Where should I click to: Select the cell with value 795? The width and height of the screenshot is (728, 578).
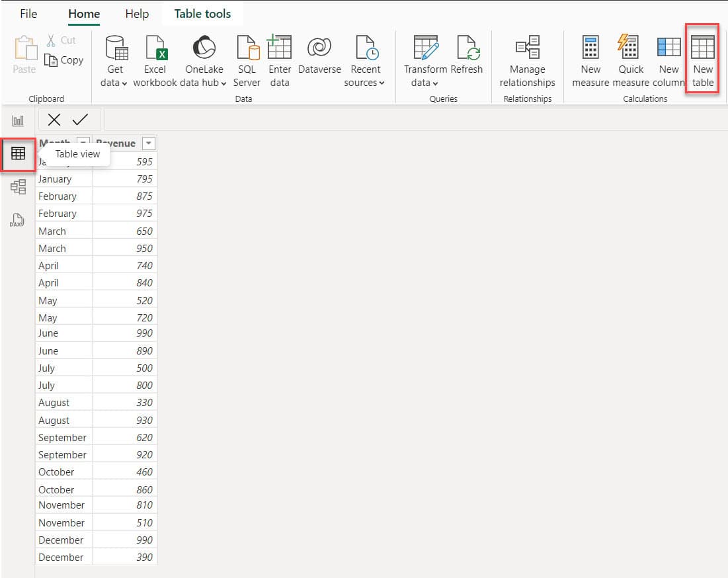pos(125,179)
